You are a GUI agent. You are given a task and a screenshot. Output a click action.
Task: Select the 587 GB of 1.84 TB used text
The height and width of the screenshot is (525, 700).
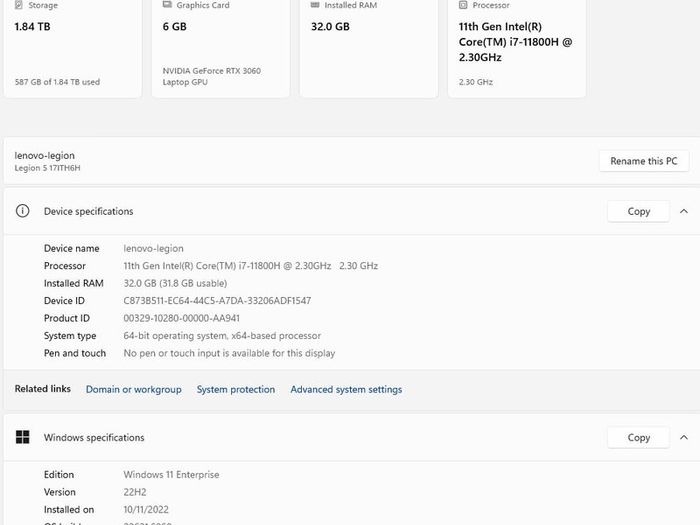pyautogui.click(x=57, y=82)
